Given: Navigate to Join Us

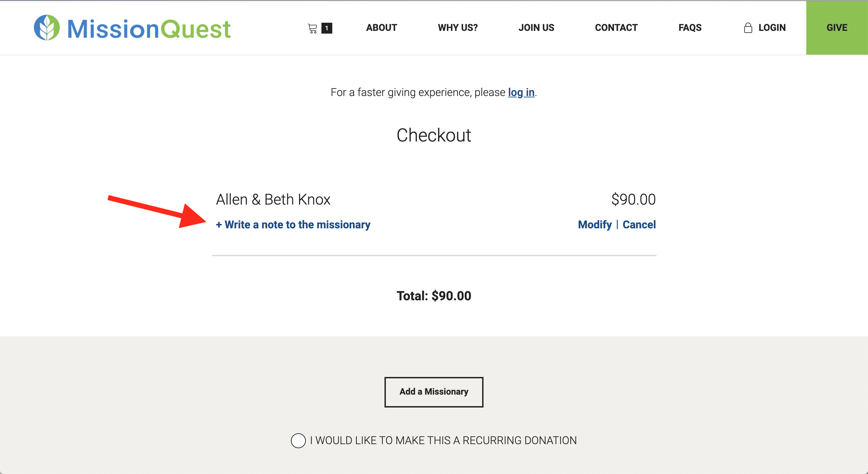Looking at the screenshot, I should click(536, 28).
